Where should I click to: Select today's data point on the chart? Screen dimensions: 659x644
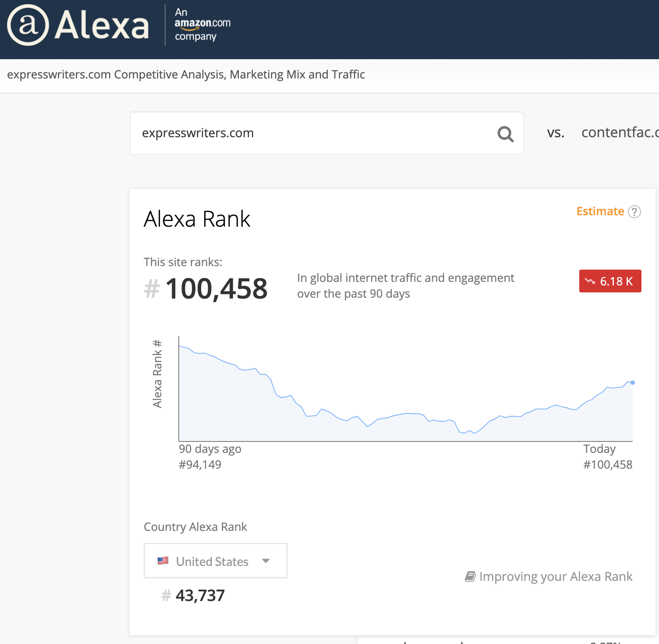[x=632, y=382]
